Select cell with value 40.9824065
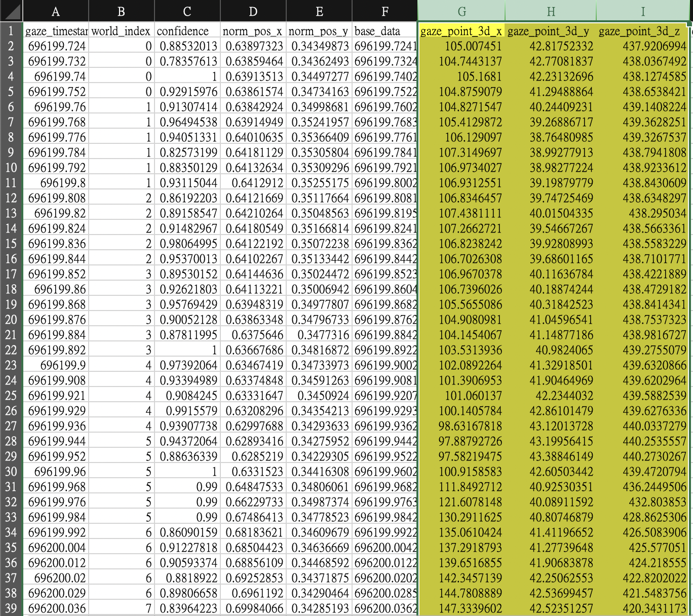 pos(551,350)
